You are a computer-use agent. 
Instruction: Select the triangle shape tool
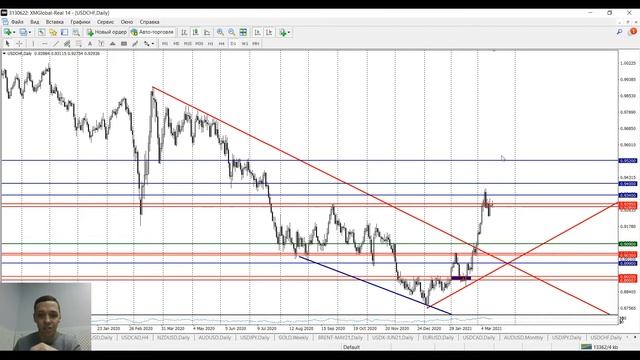coord(113,43)
